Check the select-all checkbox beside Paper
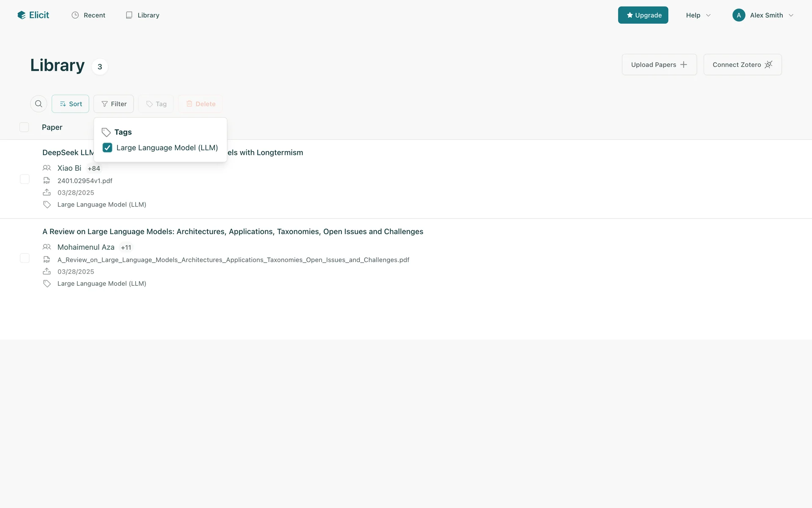Image resolution: width=812 pixels, height=508 pixels. click(x=24, y=127)
